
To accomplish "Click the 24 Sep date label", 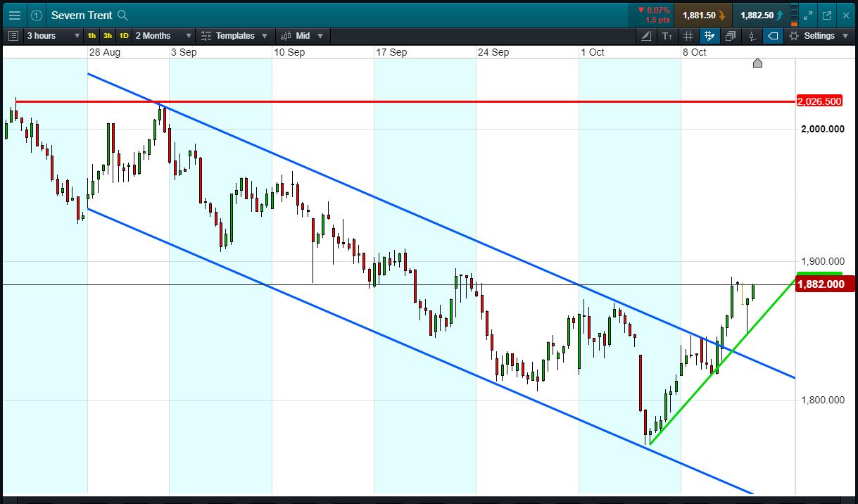I will click(x=493, y=52).
